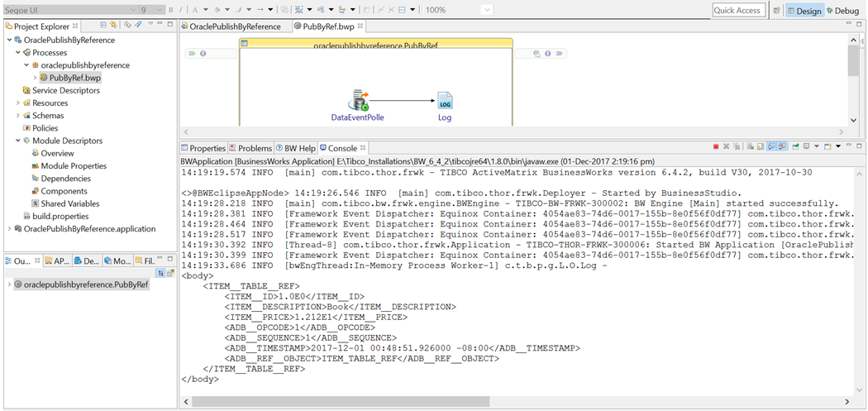Open the Modules tab in lower-left panel

[x=117, y=260]
